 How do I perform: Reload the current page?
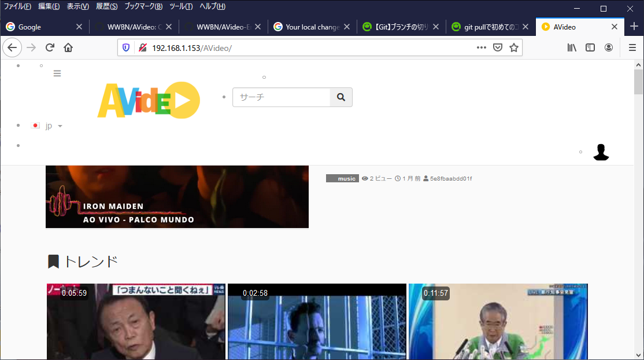coord(50,47)
